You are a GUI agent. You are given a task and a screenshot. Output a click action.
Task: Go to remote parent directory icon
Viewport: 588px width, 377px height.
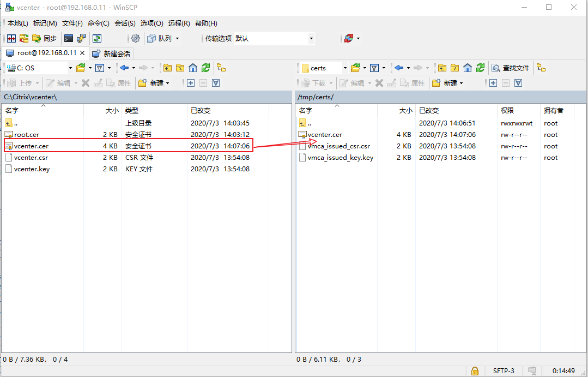pos(442,68)
